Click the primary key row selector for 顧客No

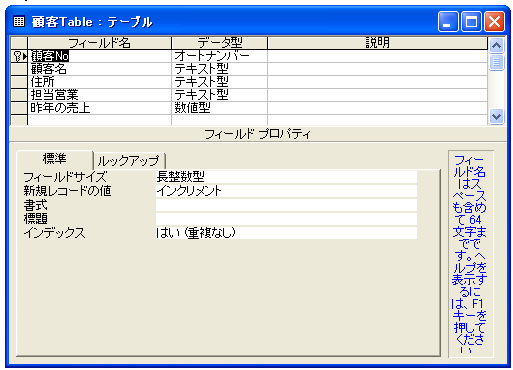tap(19, 56)
